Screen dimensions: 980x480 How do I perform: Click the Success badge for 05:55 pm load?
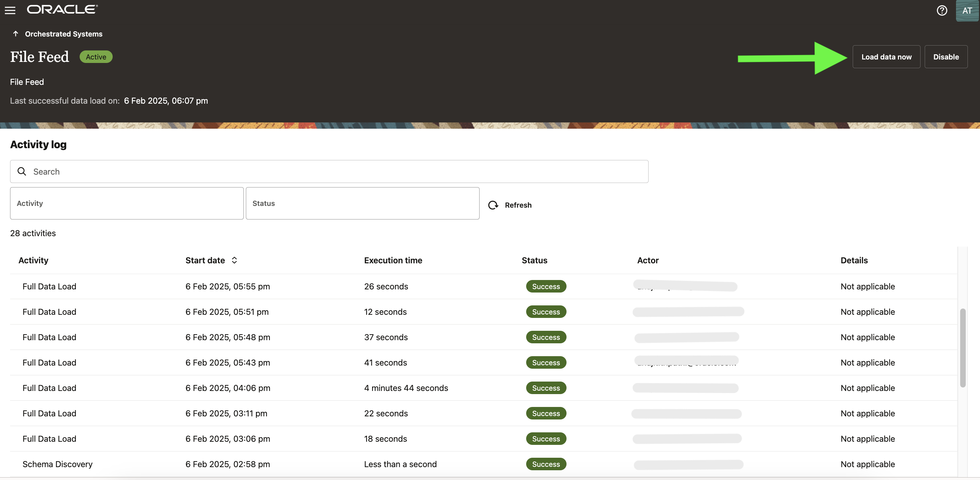click(x=546, y=287)
